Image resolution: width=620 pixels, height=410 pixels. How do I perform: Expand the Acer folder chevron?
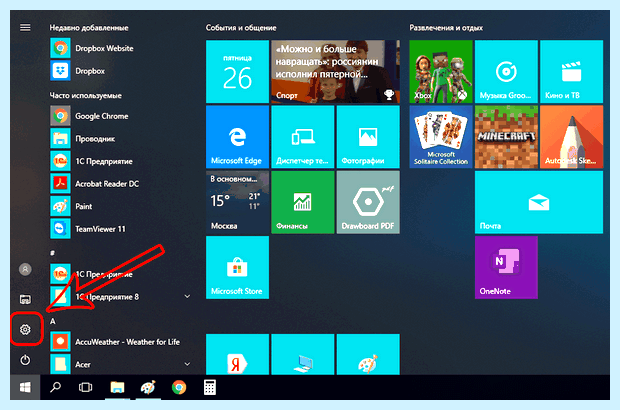coord(187,364)
